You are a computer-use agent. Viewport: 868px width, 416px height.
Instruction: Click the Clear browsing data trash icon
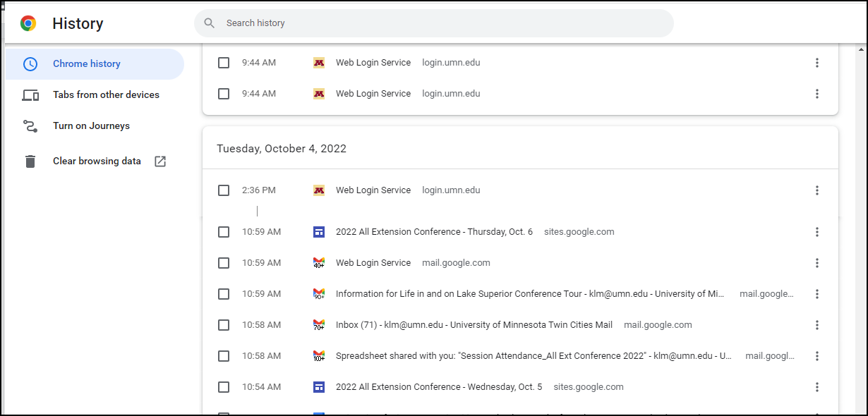[30, 161]
